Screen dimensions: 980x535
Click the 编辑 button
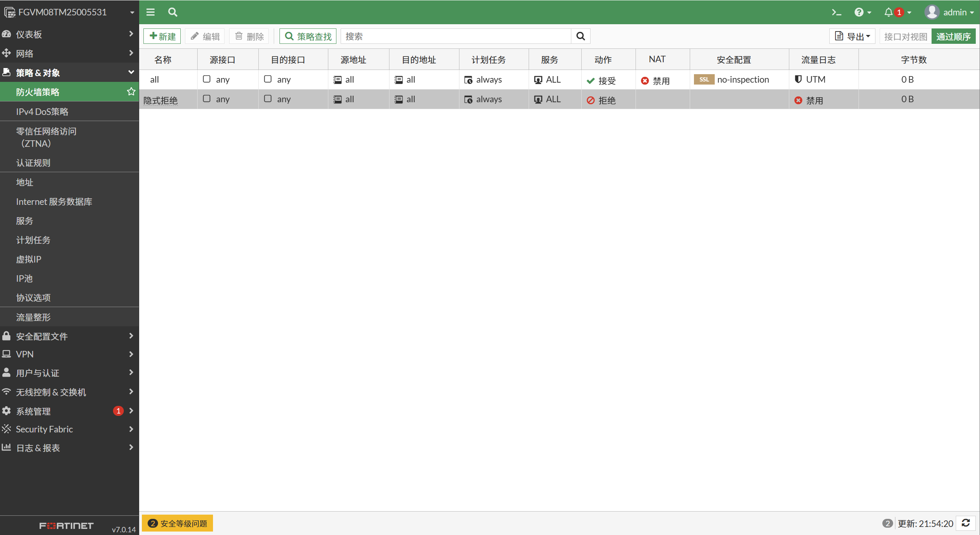click(205, 36)
